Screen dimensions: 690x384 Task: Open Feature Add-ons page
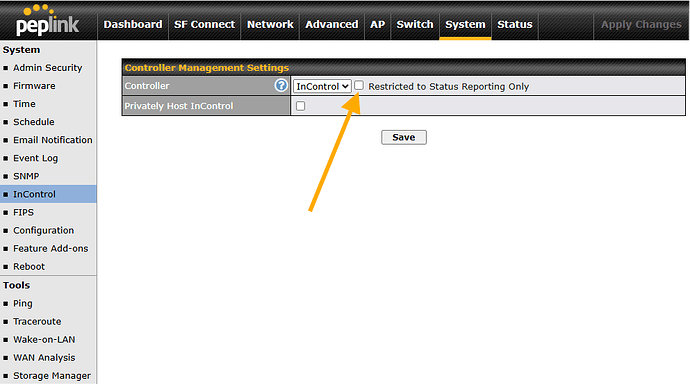click(x=51, y=249)
